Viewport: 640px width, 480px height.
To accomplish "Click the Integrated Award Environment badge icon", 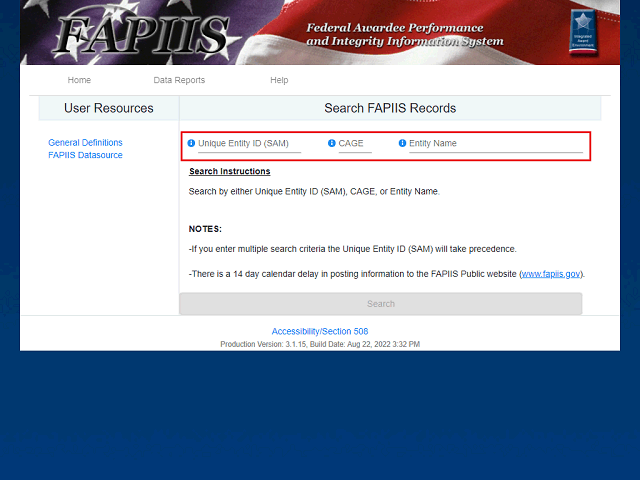I will click(x=583, y=32).
